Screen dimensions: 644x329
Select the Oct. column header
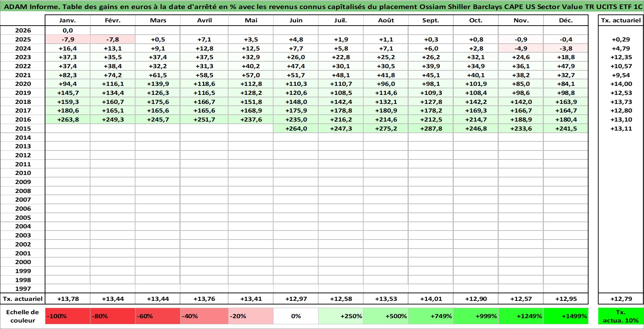tap(476, 21)
